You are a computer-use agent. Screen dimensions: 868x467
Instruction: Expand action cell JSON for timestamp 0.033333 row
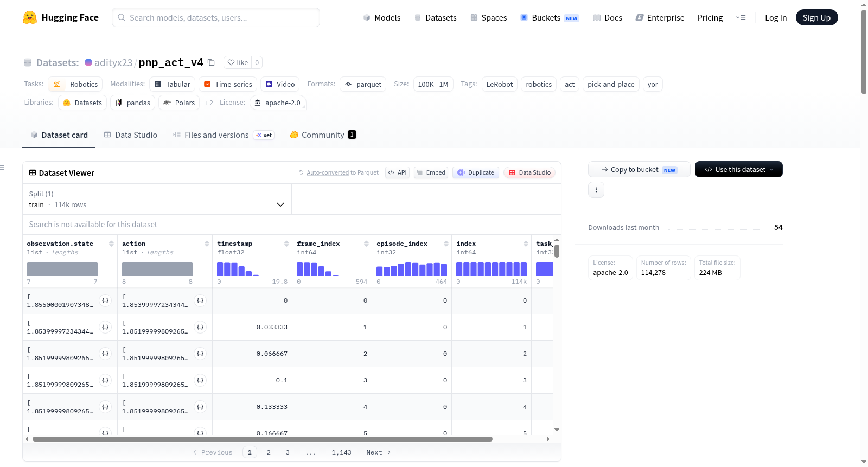200,327
